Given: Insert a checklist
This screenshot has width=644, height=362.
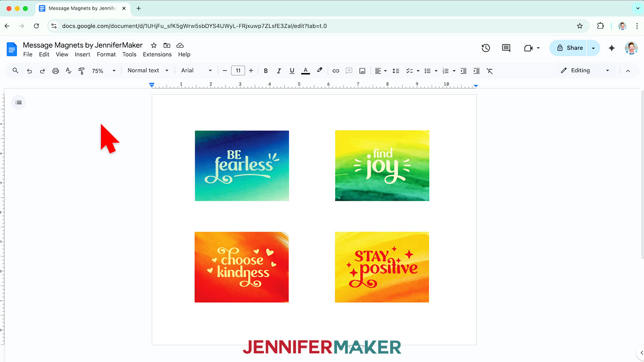Looking at the screenshot, I should coord(409,71).
